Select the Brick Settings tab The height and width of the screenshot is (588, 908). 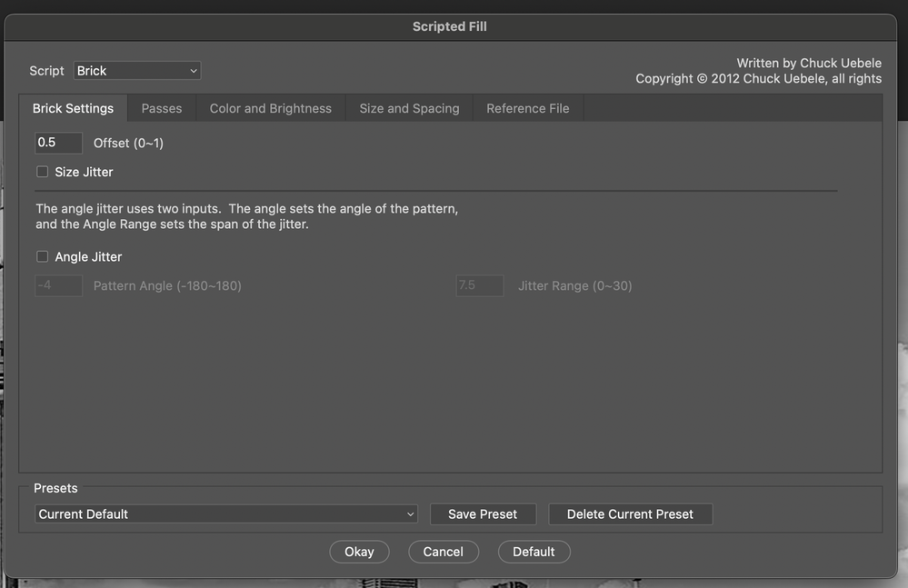[x=74, y=107]
